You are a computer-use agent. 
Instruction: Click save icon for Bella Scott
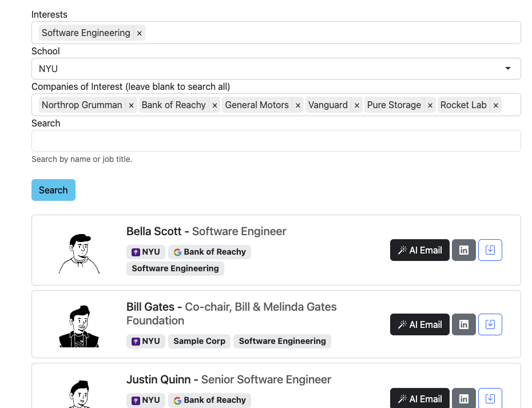pos(490,250)
